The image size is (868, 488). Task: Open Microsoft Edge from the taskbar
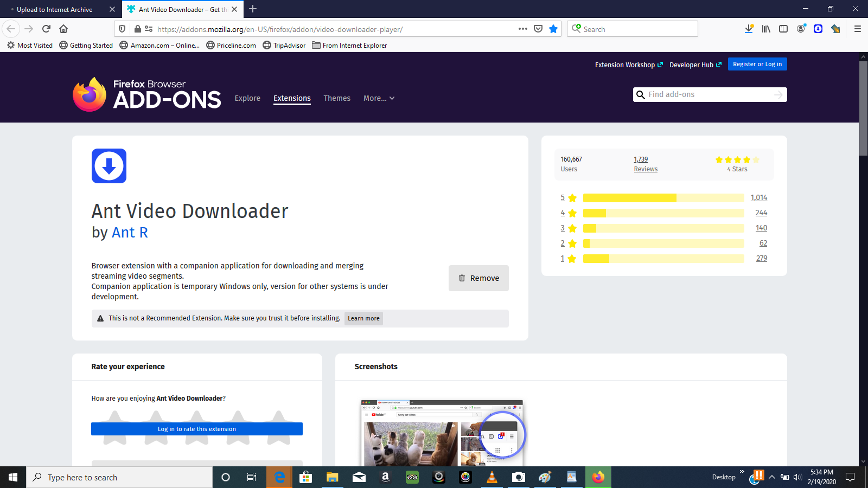coord(279,477)
